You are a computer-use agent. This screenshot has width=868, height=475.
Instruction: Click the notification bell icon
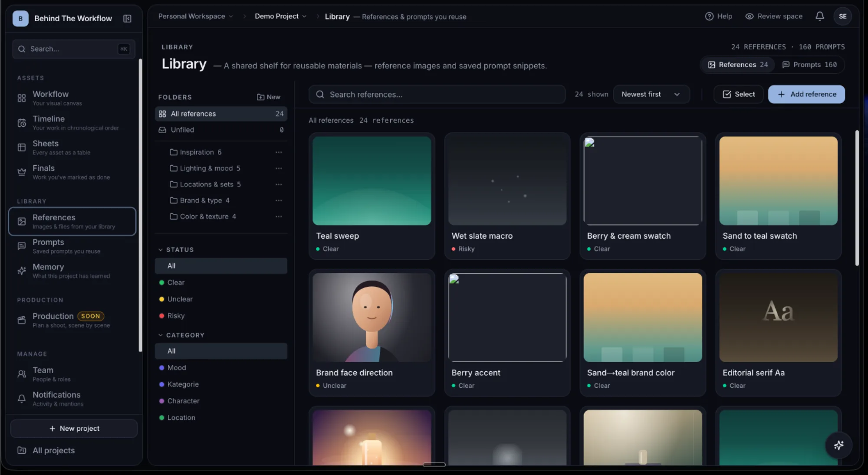tap(819, 16)
